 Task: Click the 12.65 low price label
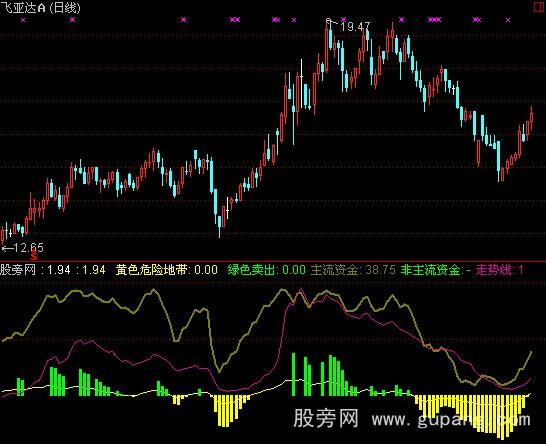(29, 248)
